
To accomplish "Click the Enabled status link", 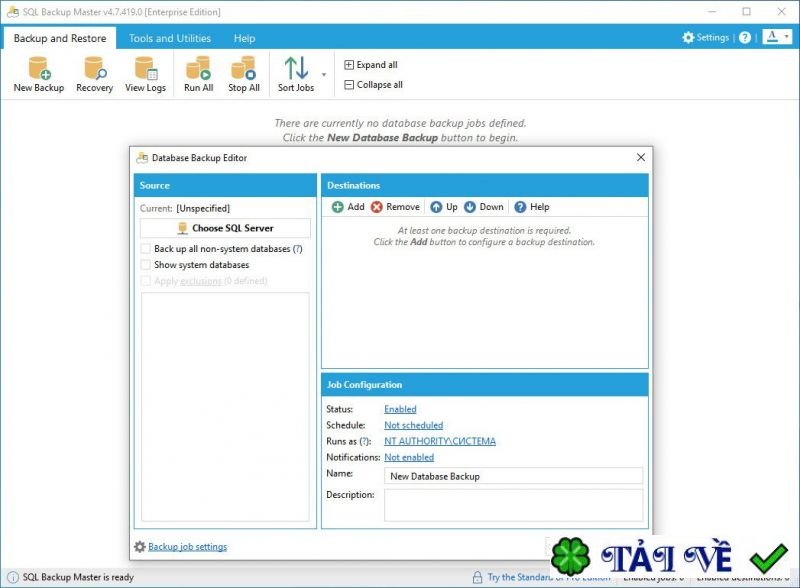I will click(400, 409).
